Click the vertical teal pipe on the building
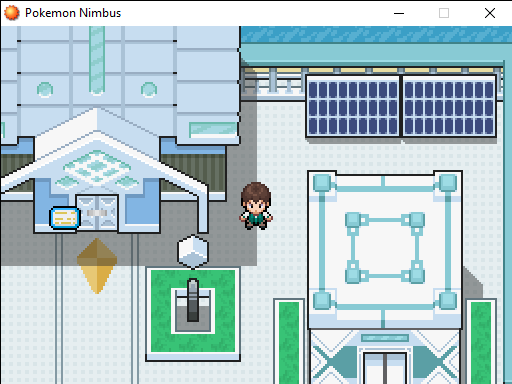 pos(97,60)
